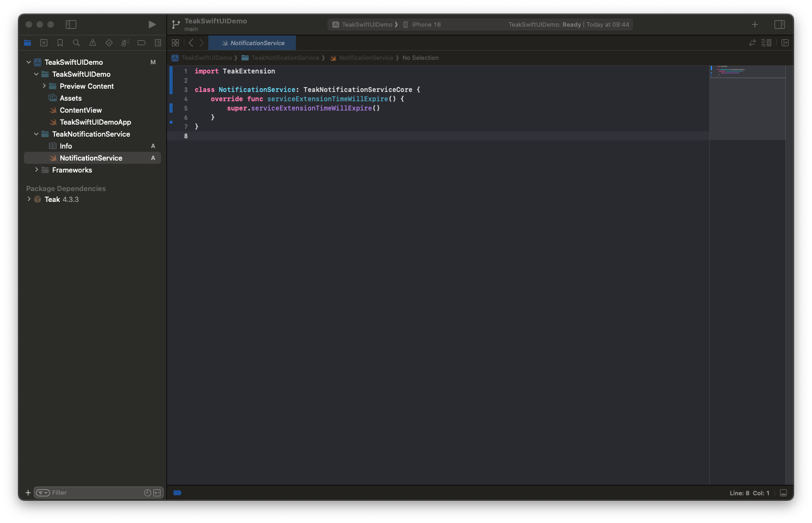Click the class NotificationService declaration line

tap(307, 90)
